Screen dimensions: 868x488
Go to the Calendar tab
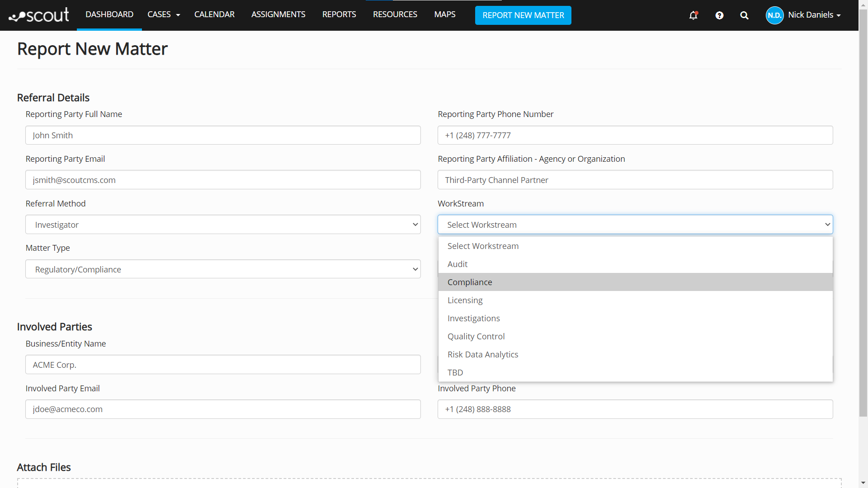click(x=214, y=14)
